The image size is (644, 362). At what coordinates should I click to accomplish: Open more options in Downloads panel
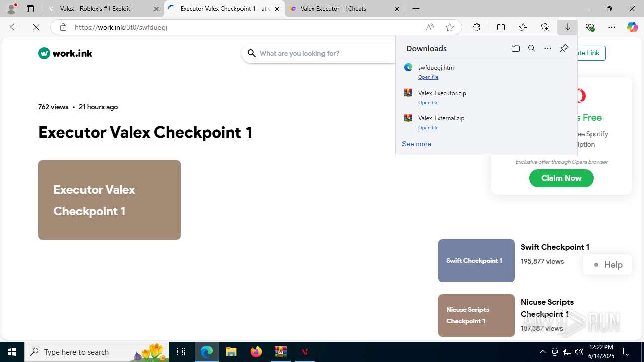[x=548, y=48]
